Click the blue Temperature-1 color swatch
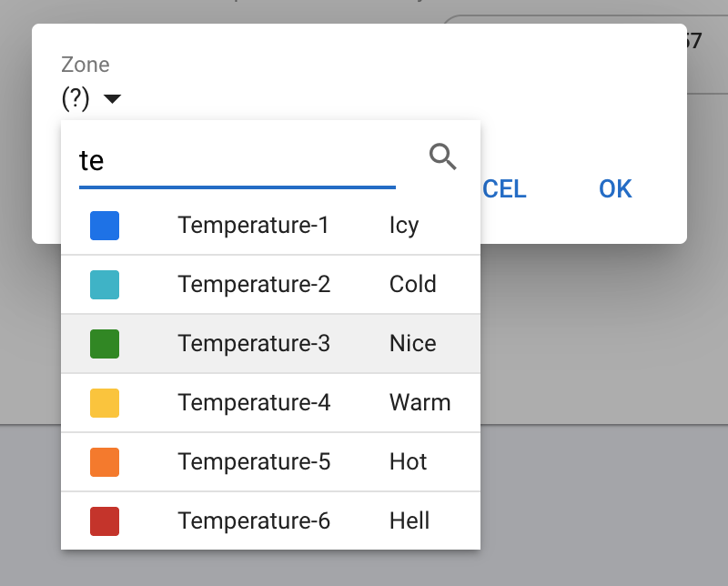This screenshot has height=586, width=728. [105, 226]
